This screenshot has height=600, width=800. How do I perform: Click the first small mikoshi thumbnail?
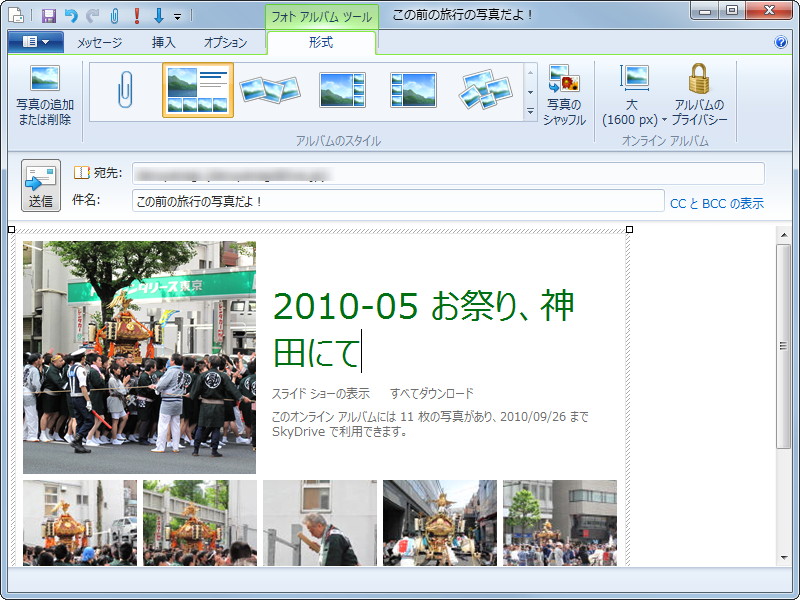tap(80, 522)
